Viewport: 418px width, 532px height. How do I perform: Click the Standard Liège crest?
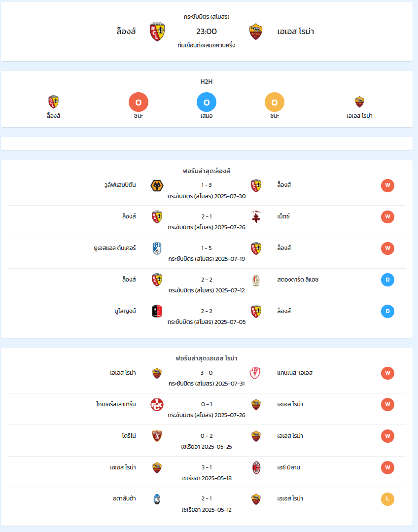(256, 280)
